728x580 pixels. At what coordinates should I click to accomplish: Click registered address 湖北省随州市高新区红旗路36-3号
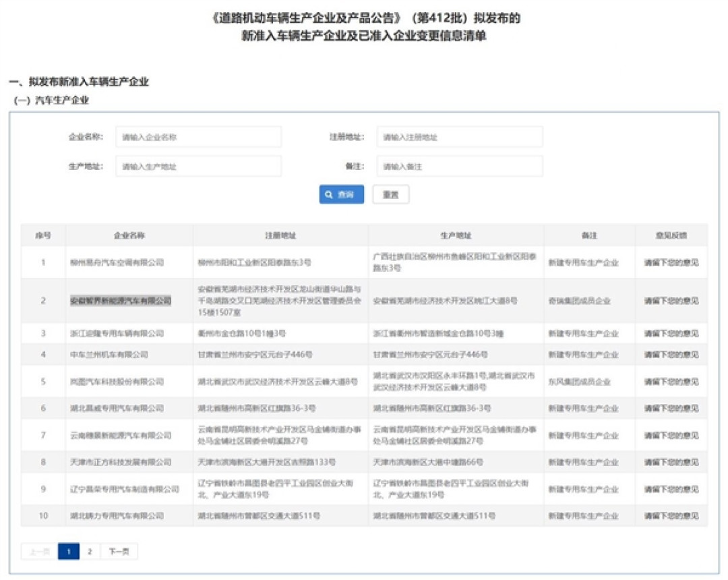click(257, 408)
